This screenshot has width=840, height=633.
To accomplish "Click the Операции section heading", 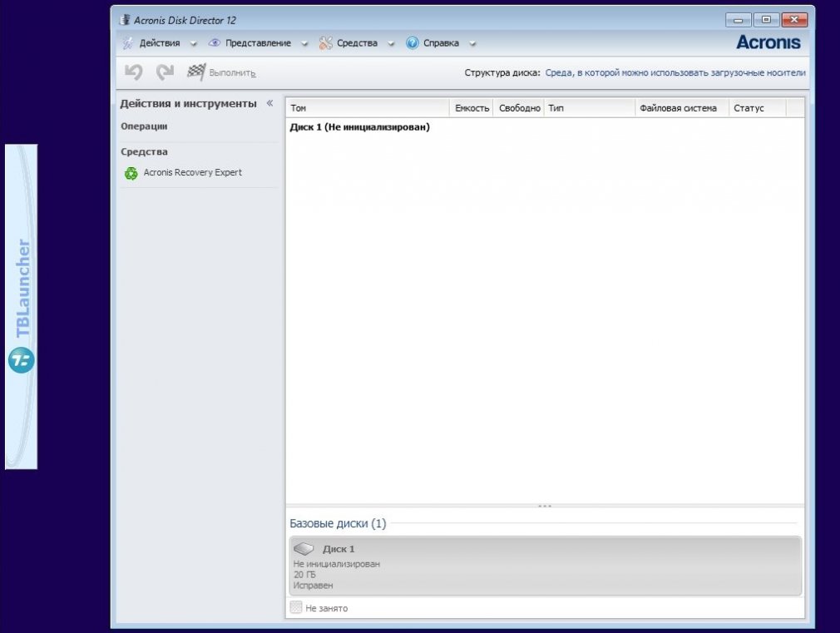I will click(144, 126).
